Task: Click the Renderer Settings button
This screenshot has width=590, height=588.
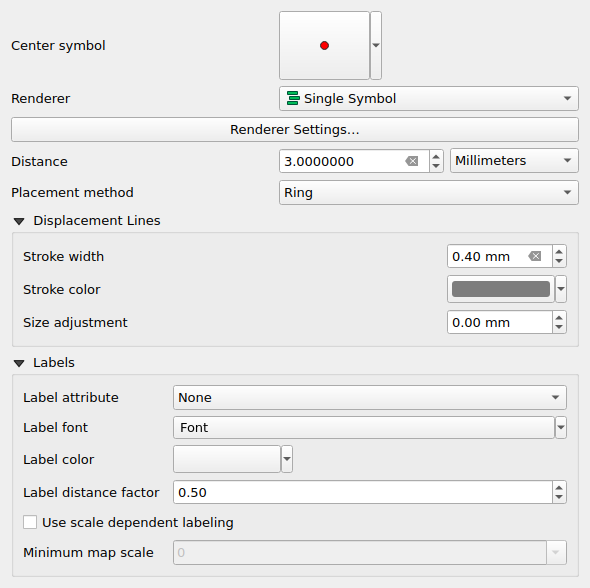Action: (x=295, y=129)
